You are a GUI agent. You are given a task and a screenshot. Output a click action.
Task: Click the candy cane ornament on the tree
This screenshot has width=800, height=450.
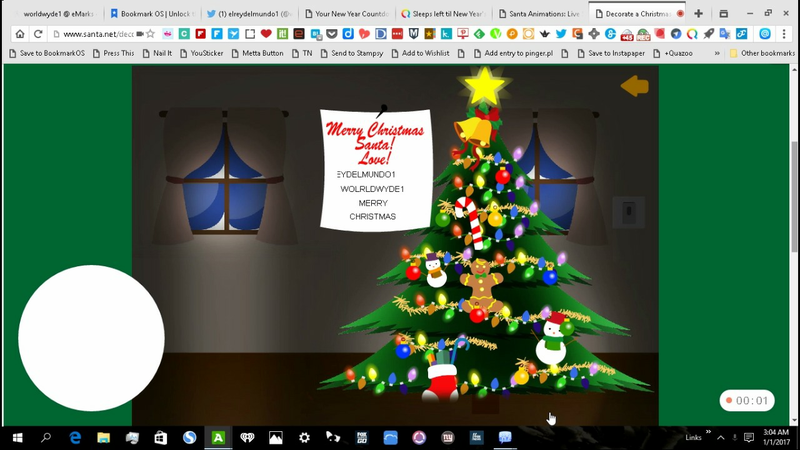(x=469, y=220)
